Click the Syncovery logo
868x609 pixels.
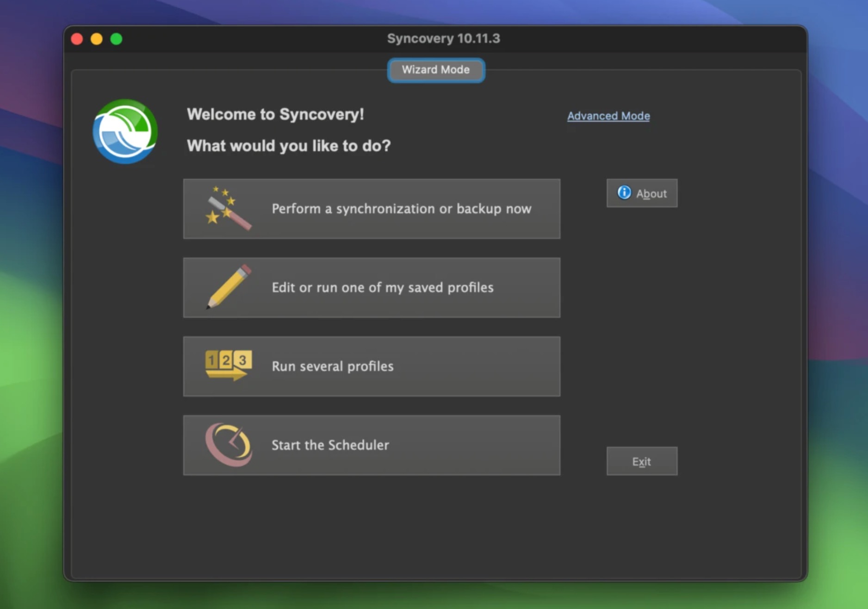coord(125,131)
